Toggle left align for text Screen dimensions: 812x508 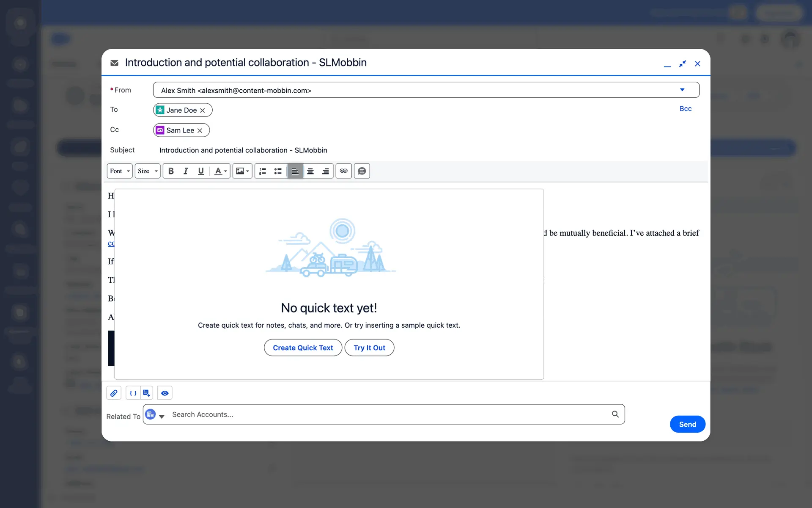[295, 171]
